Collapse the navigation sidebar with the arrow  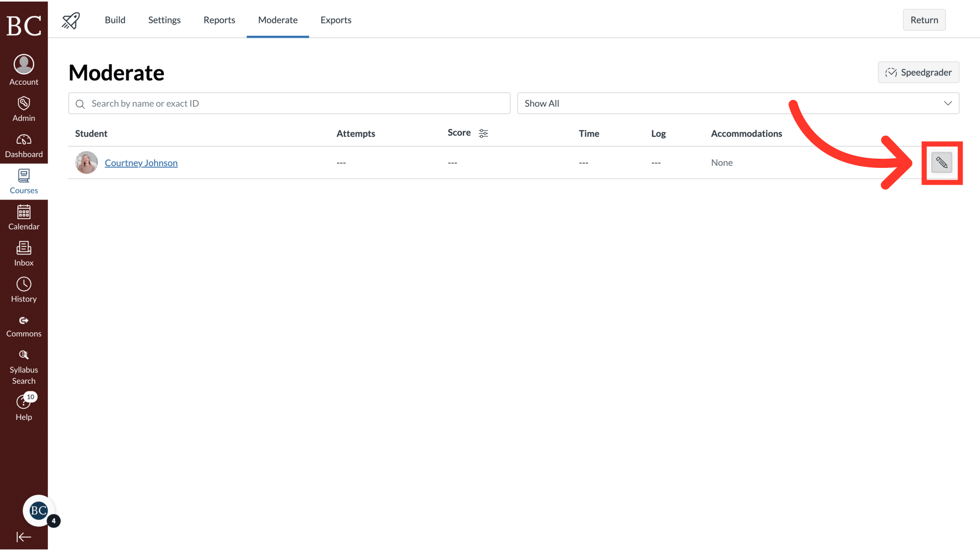click(x=23, y=537)
